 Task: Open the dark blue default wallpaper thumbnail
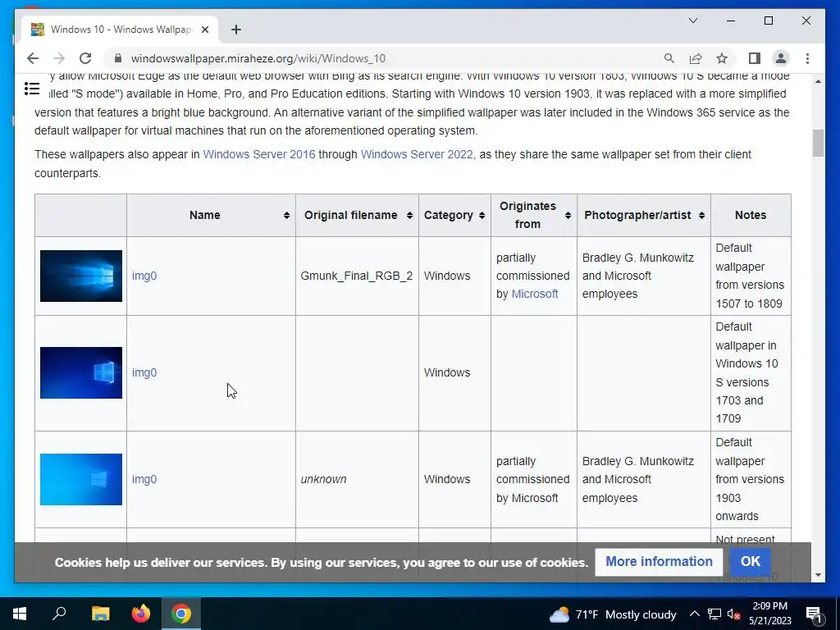(81, 276)
